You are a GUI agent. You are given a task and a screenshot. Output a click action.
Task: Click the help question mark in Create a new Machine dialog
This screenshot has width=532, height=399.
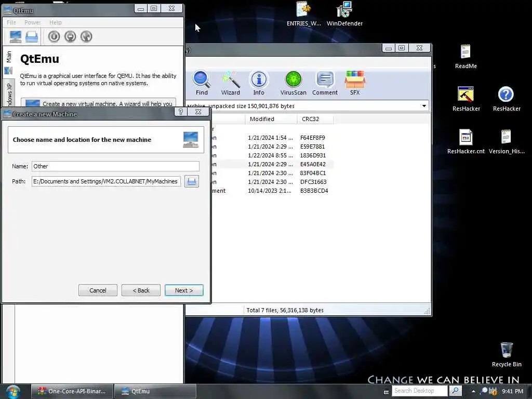[x=180, y=112]
